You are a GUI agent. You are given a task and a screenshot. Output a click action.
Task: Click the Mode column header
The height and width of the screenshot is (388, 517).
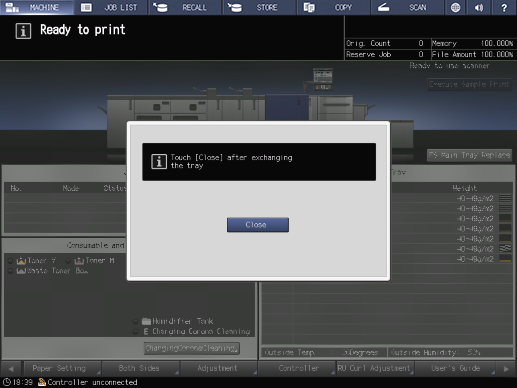71,188
